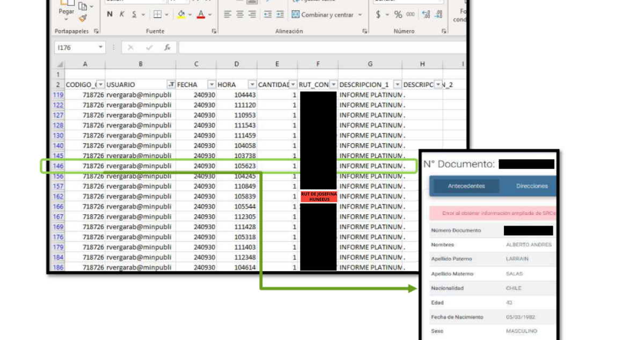Increase cell indent
The width and height of the screenshot is (644, 340).
point(280,15)
